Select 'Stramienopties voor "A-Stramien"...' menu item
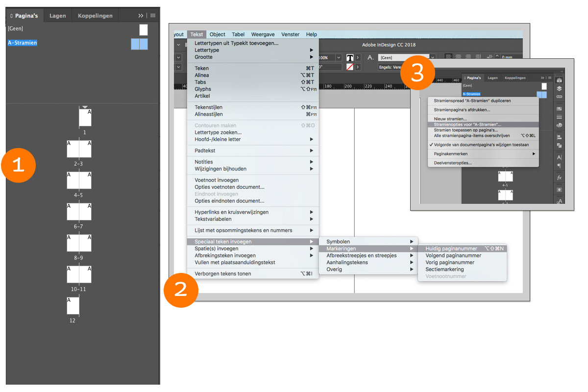The width and height of the screenshot is (588, 392). 483,124
